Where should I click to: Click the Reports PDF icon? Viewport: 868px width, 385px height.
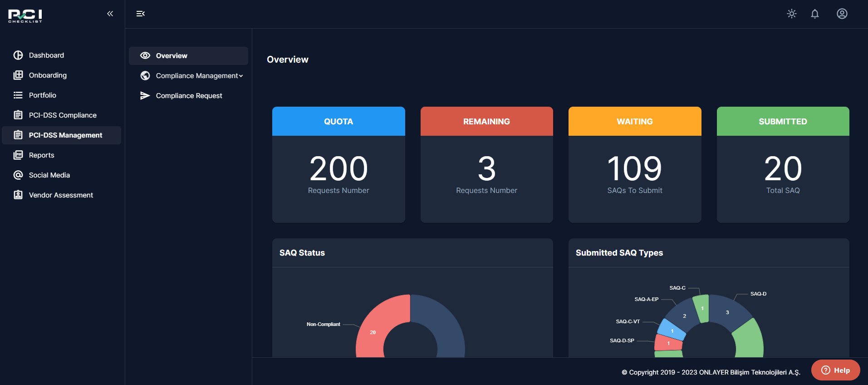click(18, 155)
